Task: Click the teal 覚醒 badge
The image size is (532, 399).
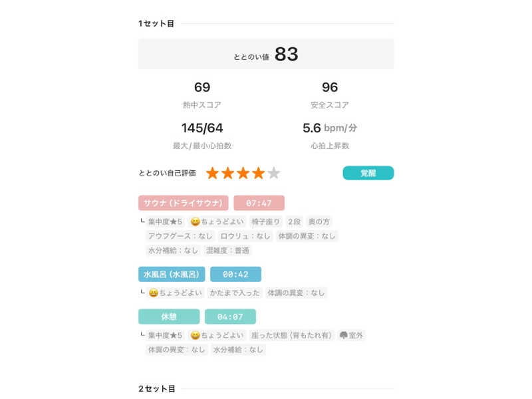Action: [x=368, y=173]
